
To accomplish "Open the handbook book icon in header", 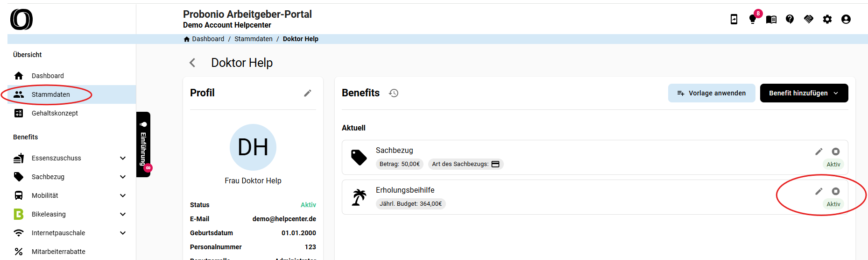I will [x=771, y=19].
